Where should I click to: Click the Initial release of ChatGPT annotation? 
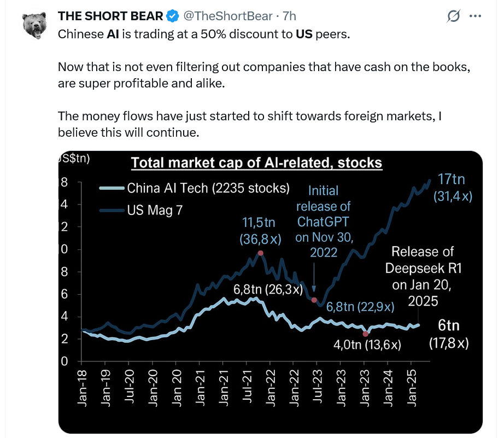(324, 221)
